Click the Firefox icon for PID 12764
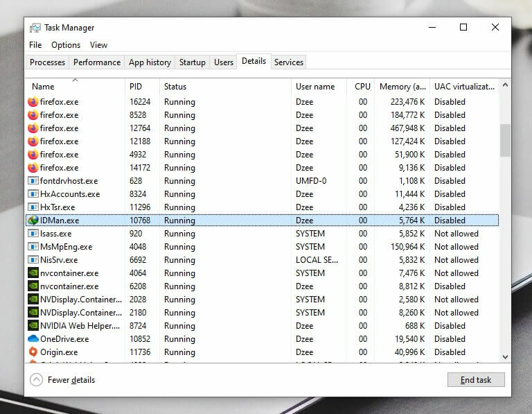 point(33,128)
